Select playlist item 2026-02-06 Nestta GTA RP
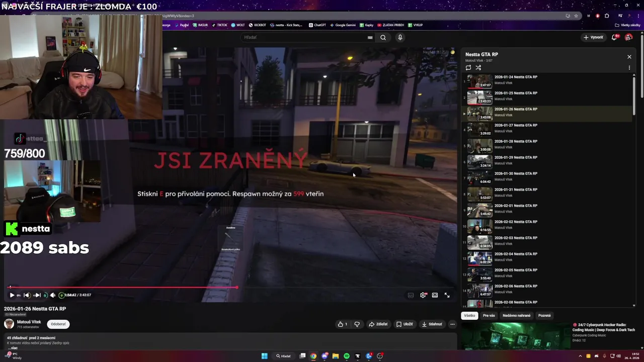This screenshot has height=362, width=644. pos(547,290)
